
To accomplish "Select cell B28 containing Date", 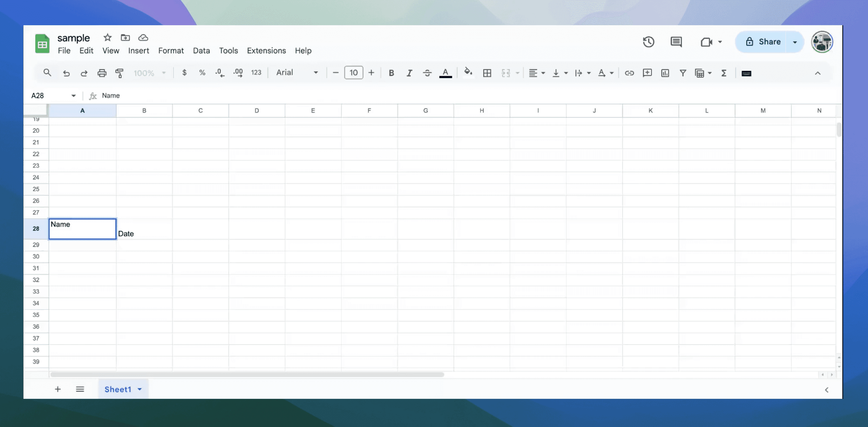I will click(144, 229).
